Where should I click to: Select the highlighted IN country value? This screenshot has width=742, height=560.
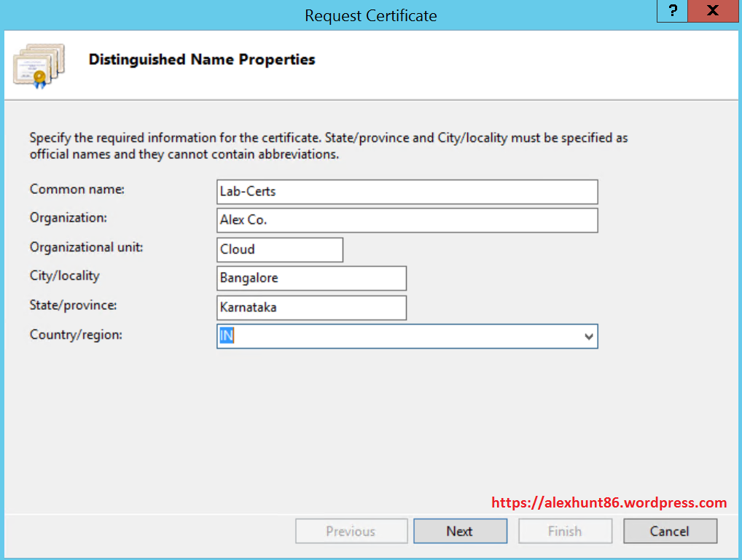(x=227, y=337)
